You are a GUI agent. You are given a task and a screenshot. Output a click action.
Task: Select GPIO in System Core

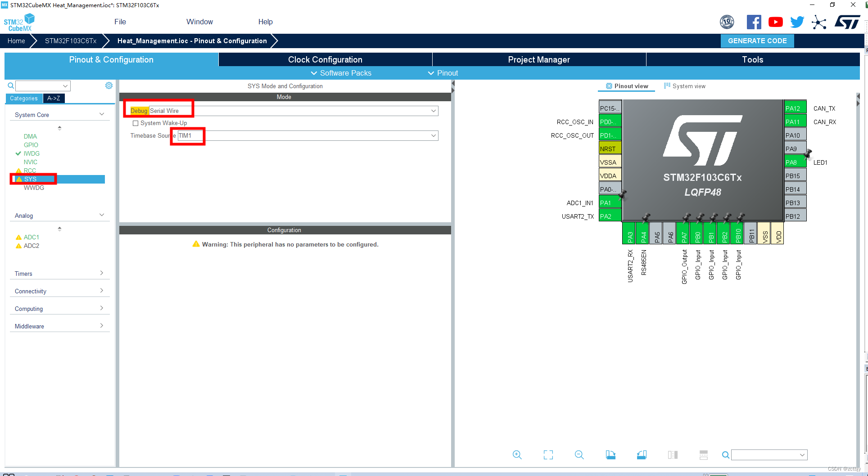(31, 145)
